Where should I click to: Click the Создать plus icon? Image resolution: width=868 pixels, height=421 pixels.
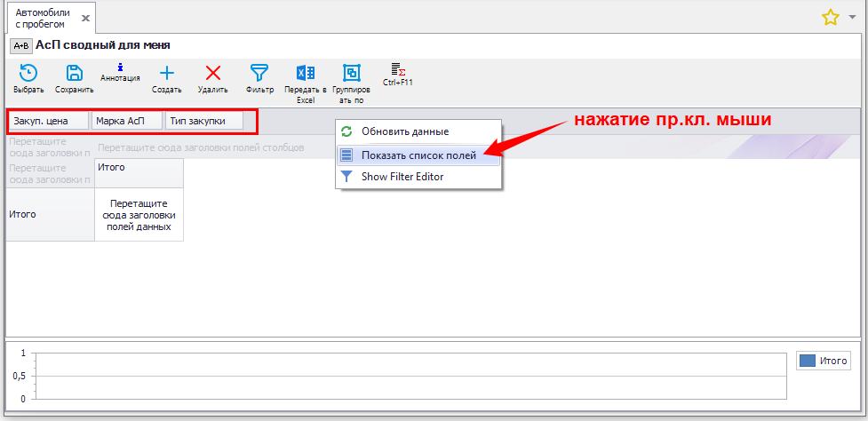(166, 76)
